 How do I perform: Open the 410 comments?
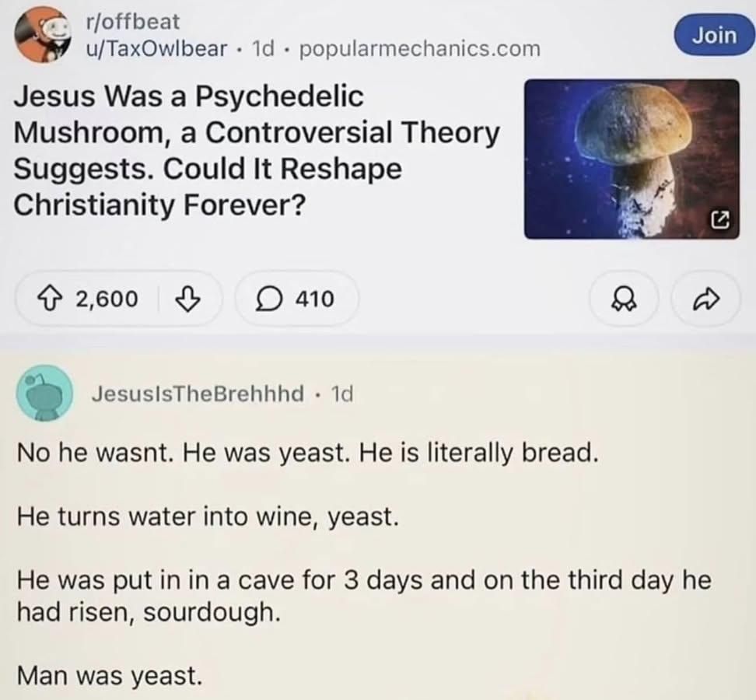296,298
